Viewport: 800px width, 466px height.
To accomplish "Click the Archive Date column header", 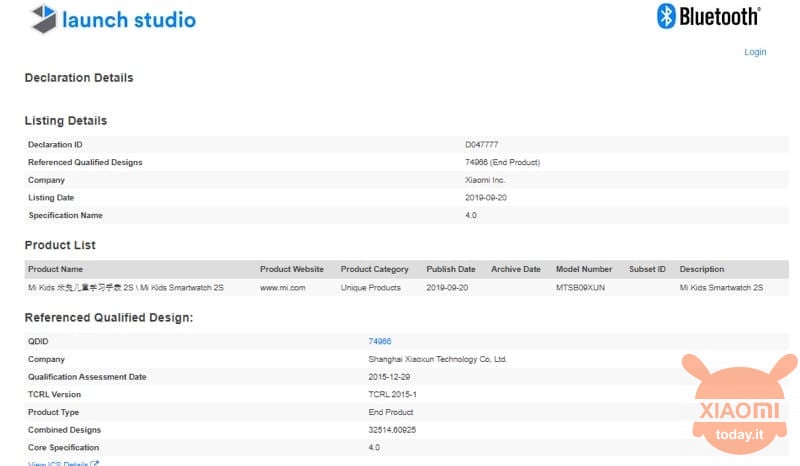I will [516, 269].
